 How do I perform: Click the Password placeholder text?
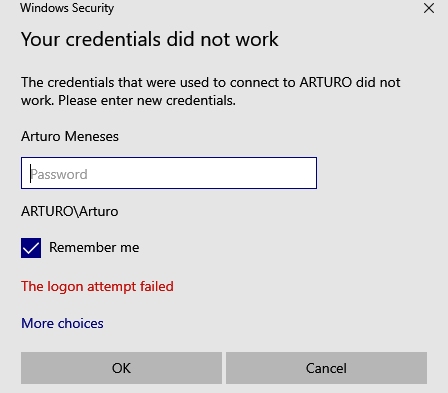pyautogui.click(x=59, y=174)
